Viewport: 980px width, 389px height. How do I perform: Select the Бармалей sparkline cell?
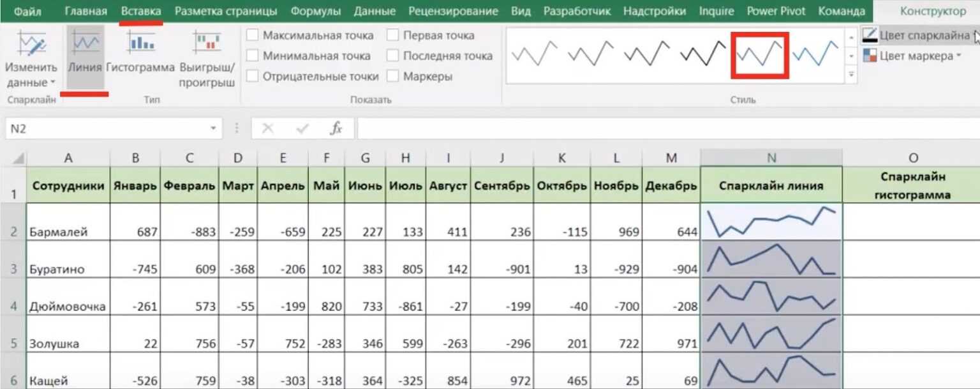(771, 222)
